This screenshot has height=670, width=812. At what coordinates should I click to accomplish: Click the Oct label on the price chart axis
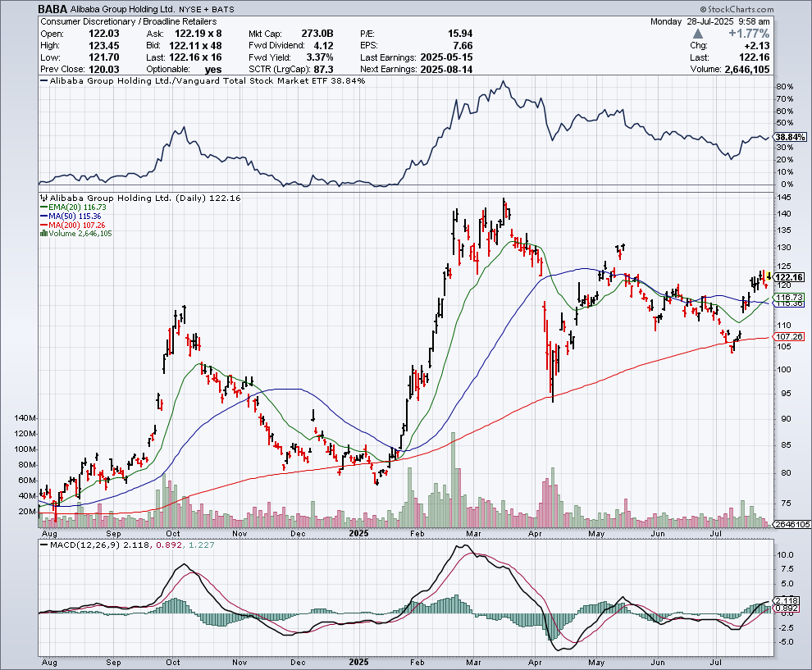coord(173,533)
